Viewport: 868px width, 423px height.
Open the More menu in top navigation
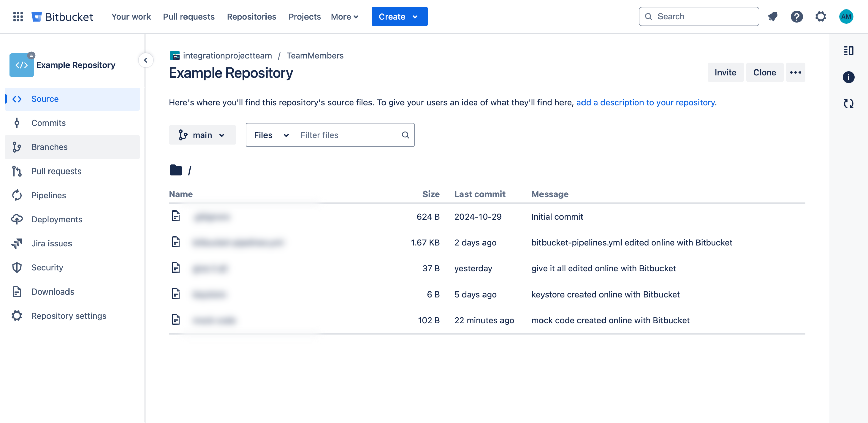point(344,17)
